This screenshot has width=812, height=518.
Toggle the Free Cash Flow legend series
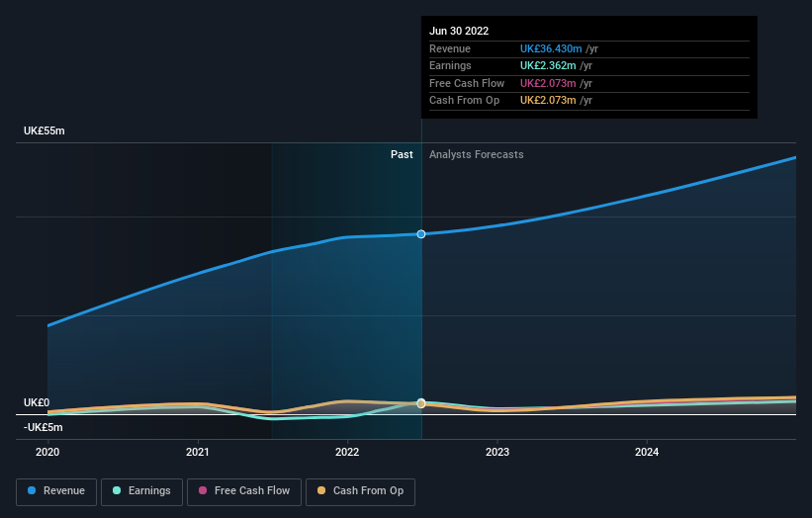[244, 491]
